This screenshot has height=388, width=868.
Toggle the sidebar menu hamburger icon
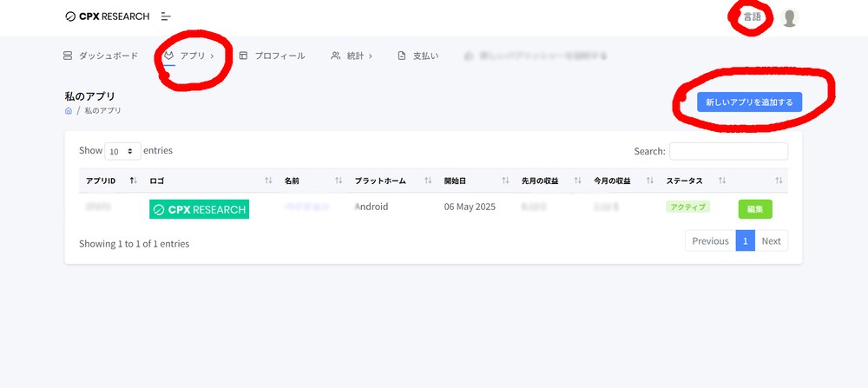(166, 16)
